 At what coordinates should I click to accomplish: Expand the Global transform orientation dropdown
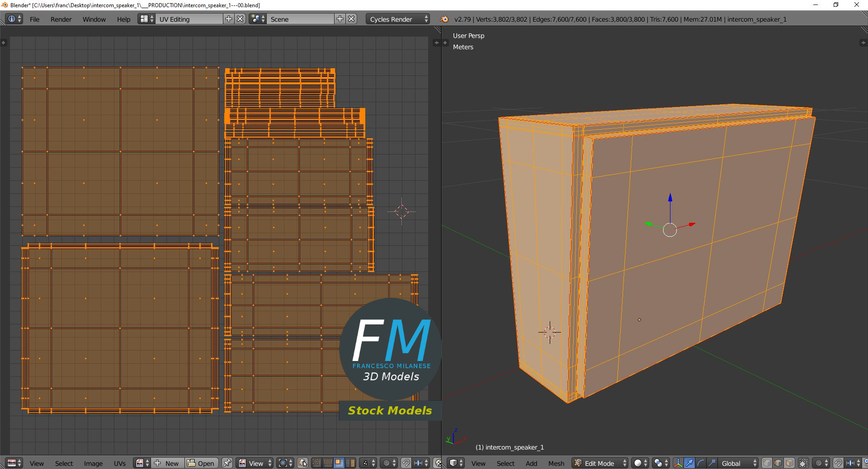[739, 463]
